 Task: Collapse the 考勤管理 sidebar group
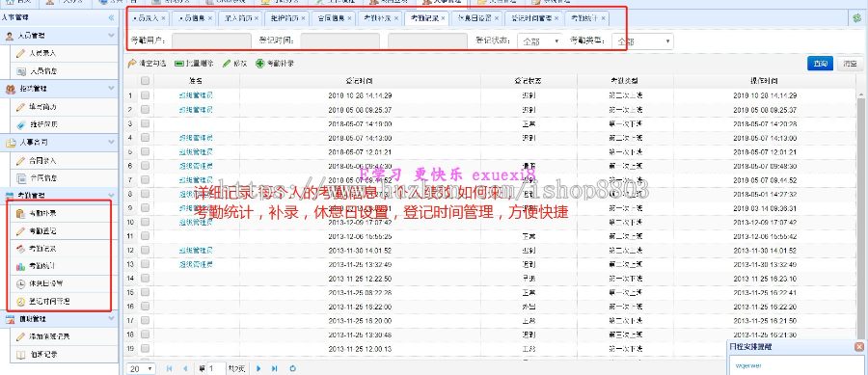coord(111,196)
